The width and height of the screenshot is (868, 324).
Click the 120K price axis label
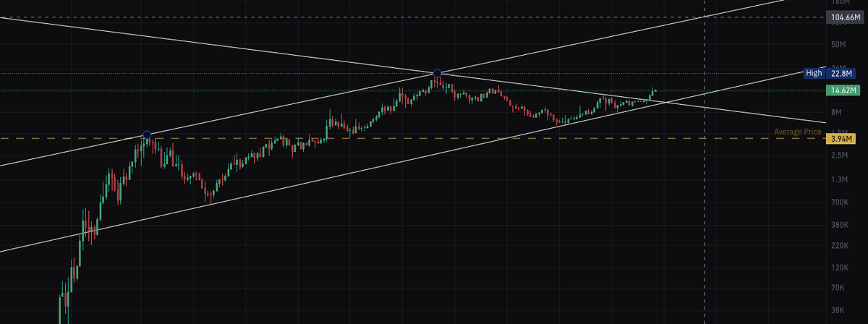[x=840, y=268]
